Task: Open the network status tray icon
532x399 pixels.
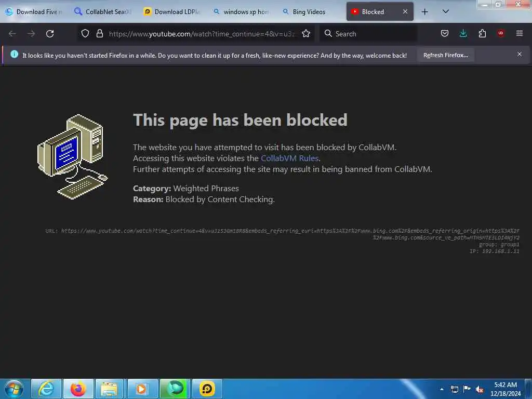Action: (x=454, y=389)
